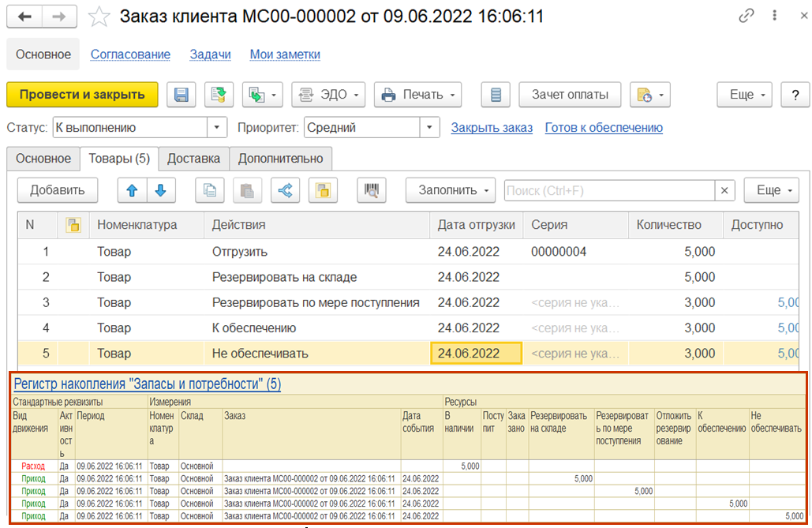Click the back navigation arrow
This screenshot has width=812, height=528.
24,17
